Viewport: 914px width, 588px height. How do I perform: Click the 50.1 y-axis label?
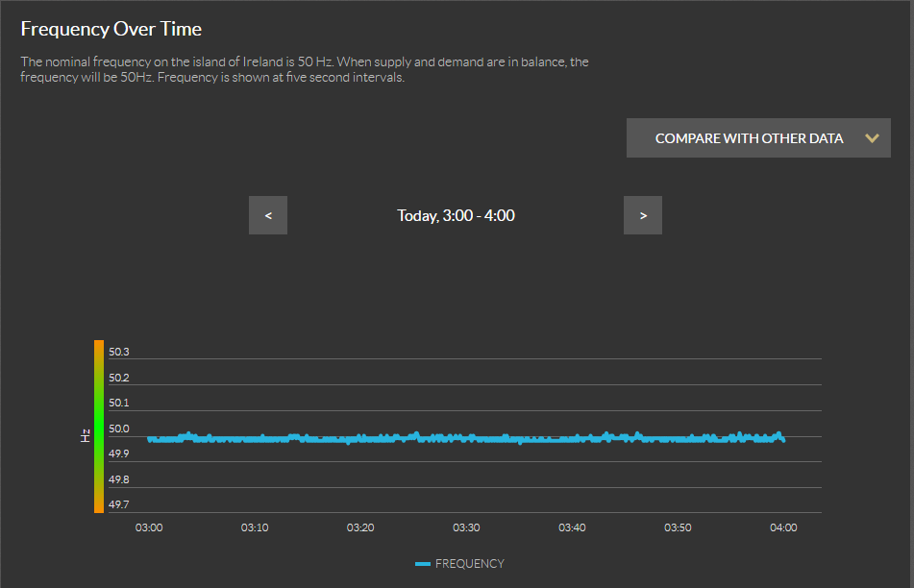(x=119, y=403)
